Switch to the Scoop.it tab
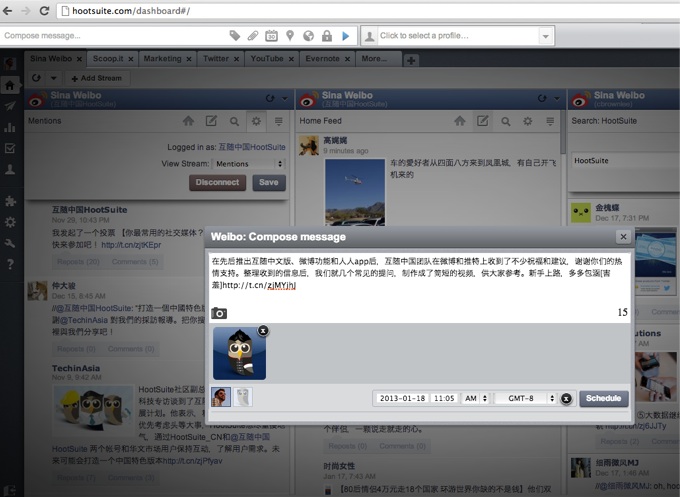The width and height of the screenshot is (680, 497). (x=108, y=59)
